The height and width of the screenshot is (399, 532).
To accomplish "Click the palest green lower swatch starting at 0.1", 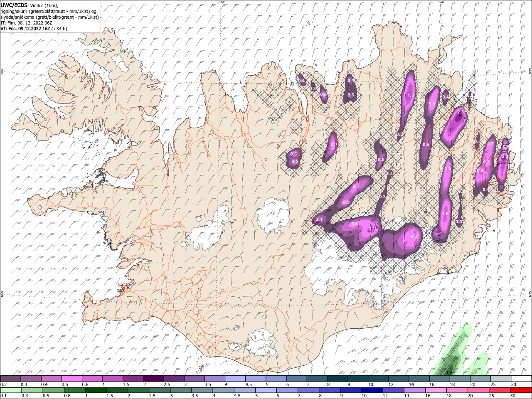I will coord(11,390).
